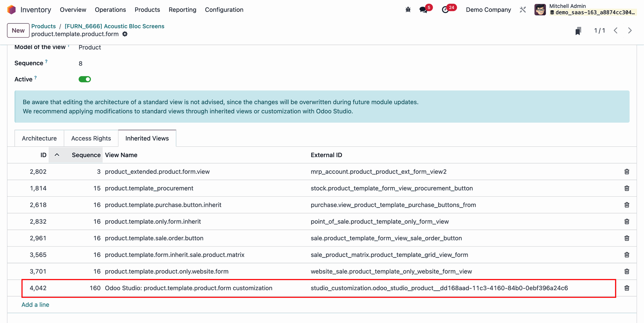Open the Products menu
Image resolution: width=644 pixels, height=323 pixels.
pos(147,10)
